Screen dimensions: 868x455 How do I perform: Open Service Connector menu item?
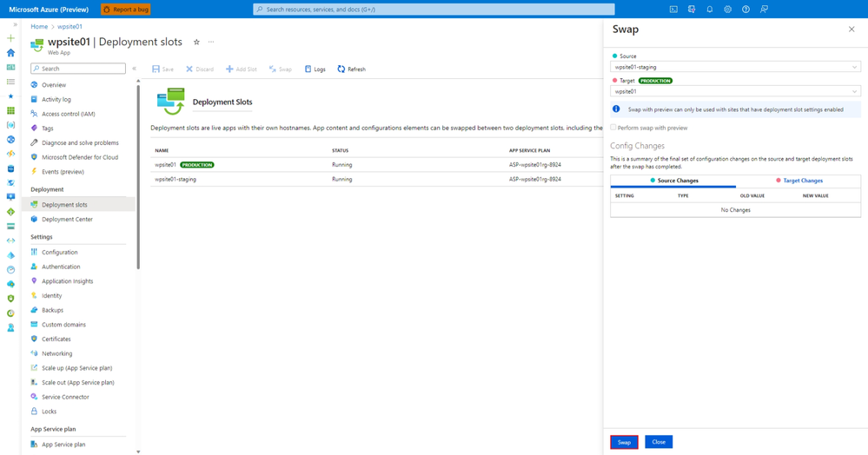(x=65, y=397)
